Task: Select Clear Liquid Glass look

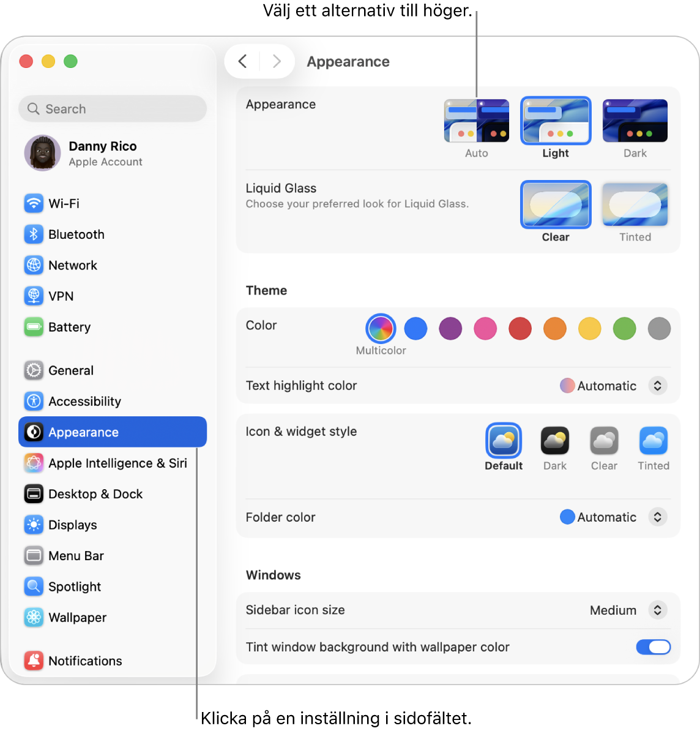Action: point(556,204)
